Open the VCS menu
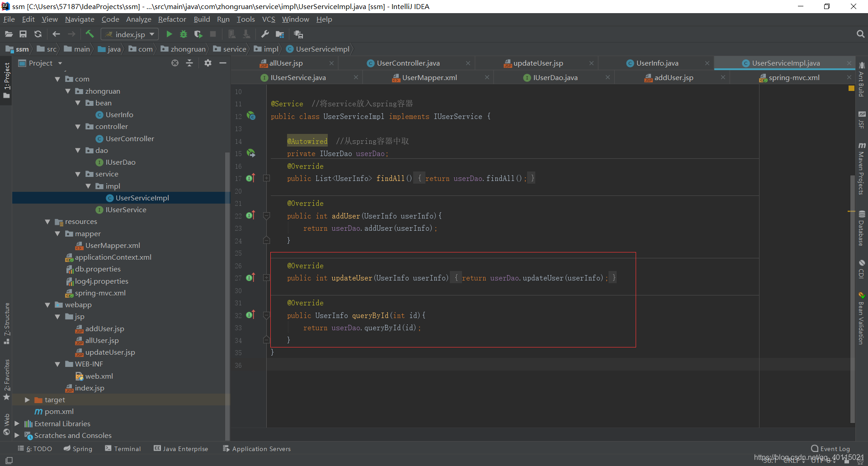The image size is (868, 466). (x=269, y=19)
